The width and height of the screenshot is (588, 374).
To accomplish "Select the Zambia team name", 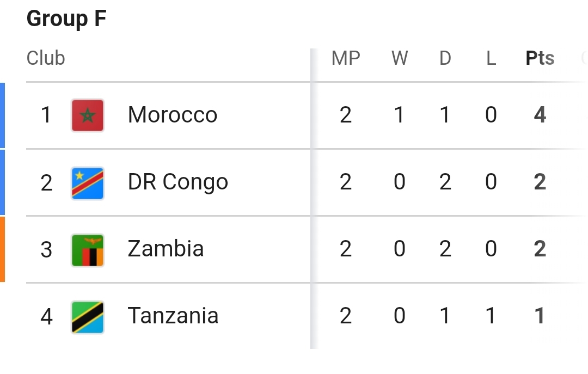I will [x=166, y=249].
